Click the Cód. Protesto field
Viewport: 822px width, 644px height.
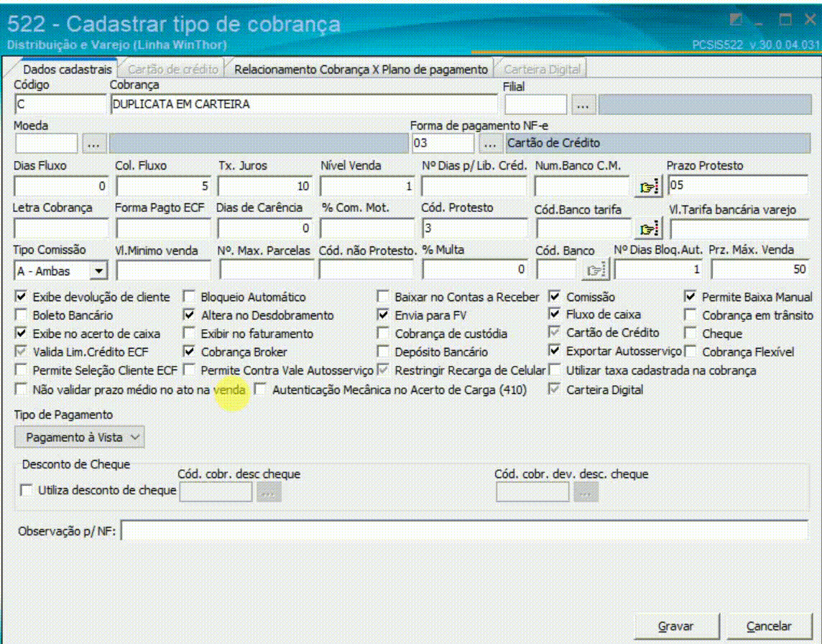(x=474, y=228)
